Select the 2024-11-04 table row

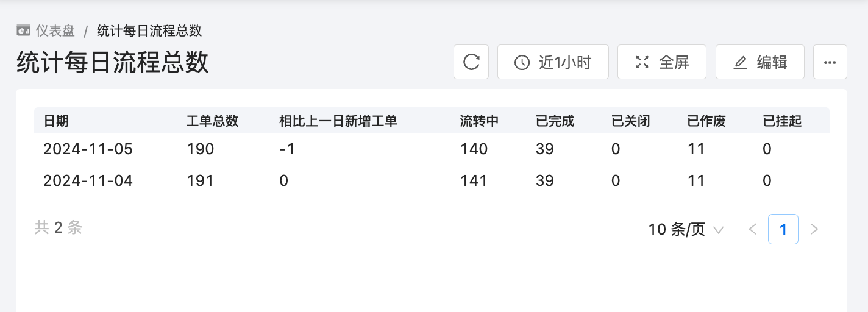pos(432,180)
